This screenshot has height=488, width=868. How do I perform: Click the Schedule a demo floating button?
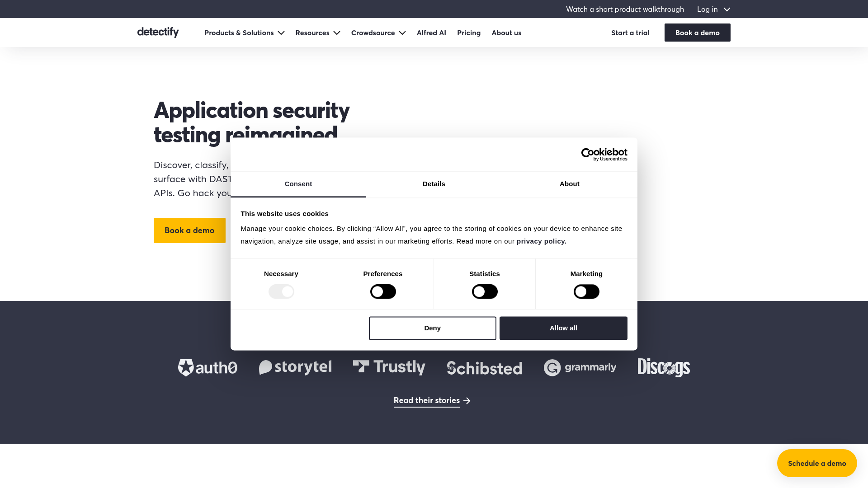tap(816, 463)
